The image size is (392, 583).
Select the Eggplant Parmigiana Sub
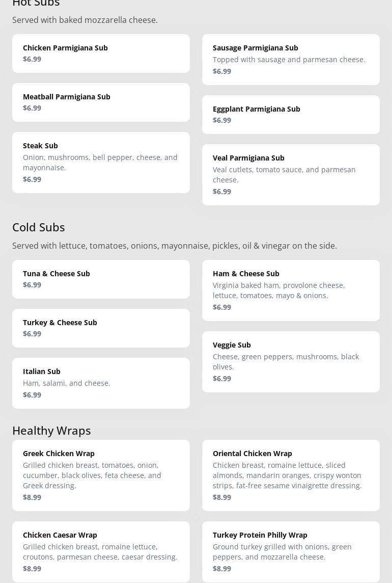click(x=291, y=115)
